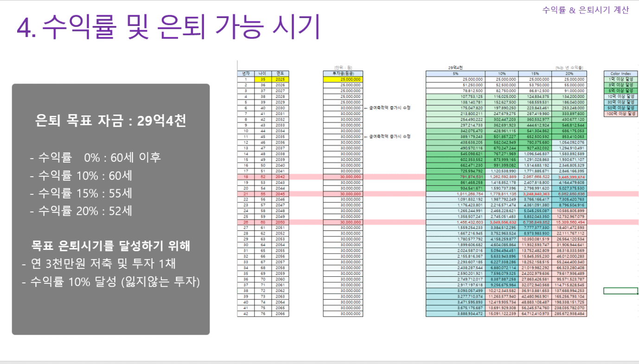
Task: Click the '15%' return column header
Action: pyautogui.click(x=535, y=73)
